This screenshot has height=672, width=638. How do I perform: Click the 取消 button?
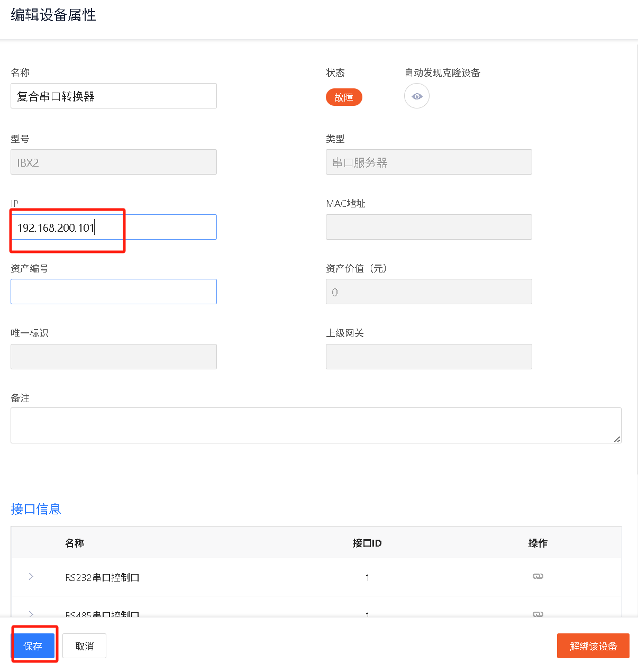84,646
